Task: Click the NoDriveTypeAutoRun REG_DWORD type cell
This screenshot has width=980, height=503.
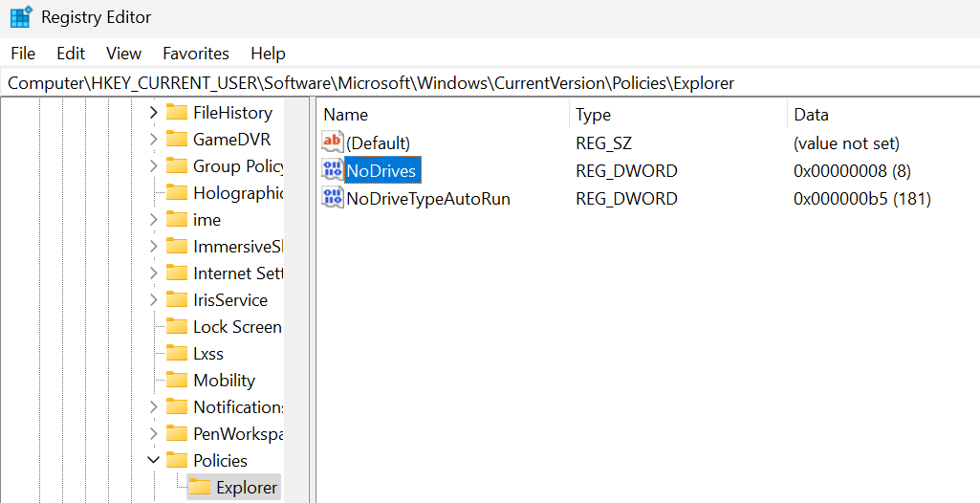Action: tap(626, 199)
